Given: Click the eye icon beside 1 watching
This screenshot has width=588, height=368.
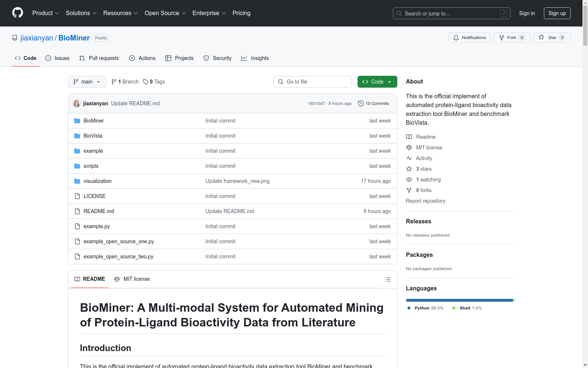Looking at the screenshot, I should click(x=409, y=180).
